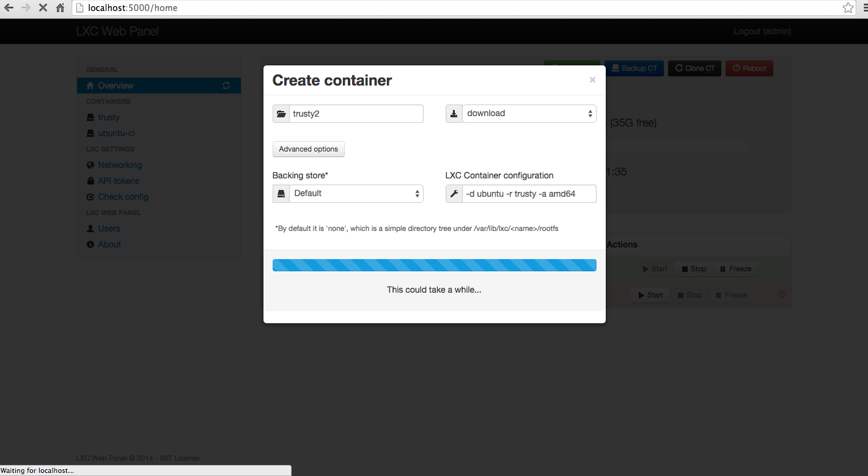
Task: Click the striped blue progress bar
Action: click(x=435, y=265)
